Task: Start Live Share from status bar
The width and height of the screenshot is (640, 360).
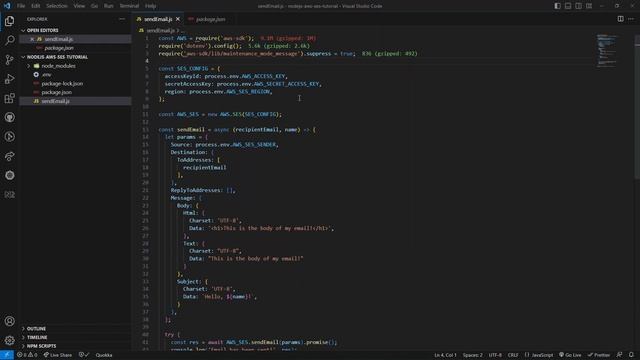Action: (58, 355)
